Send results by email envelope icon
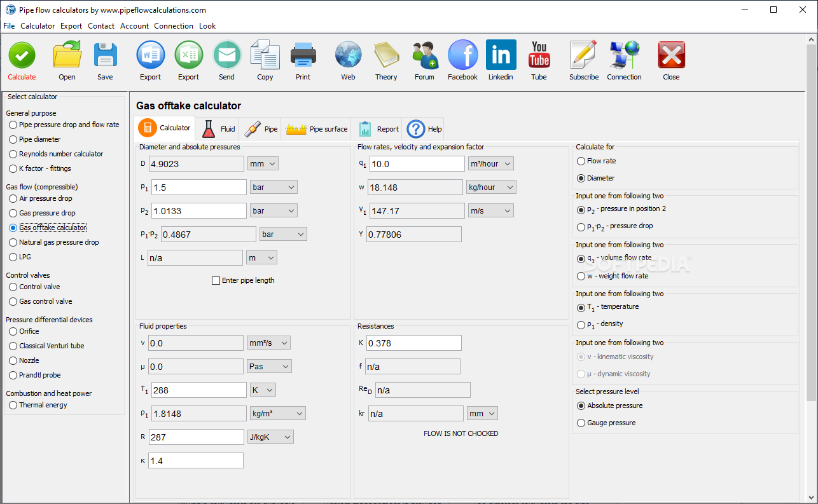818x504 pixels. coord(227,55)
